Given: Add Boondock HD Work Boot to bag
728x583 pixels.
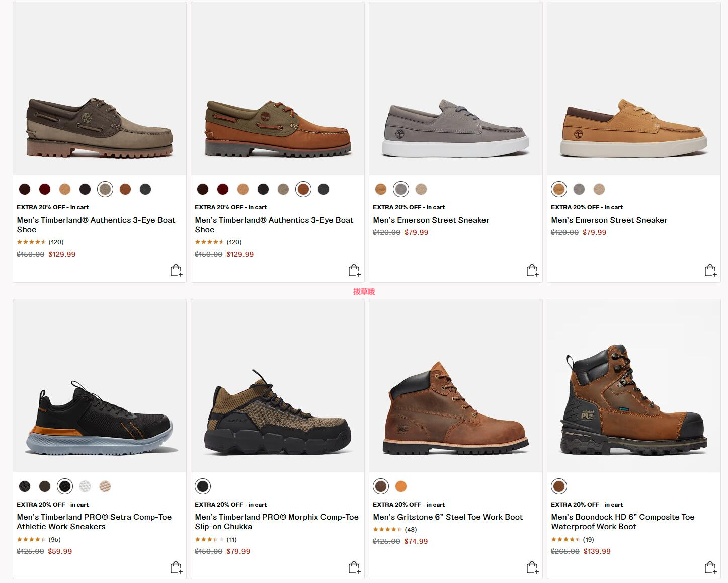Looking at the screenshot, I should tap(710, 568).
